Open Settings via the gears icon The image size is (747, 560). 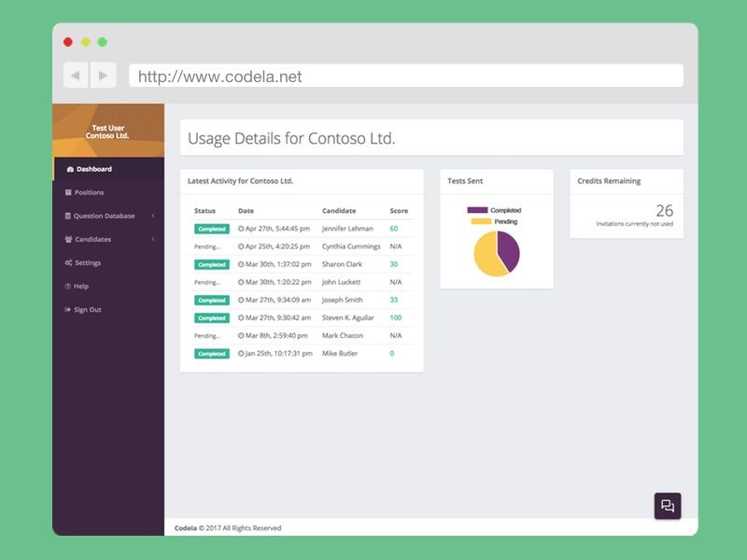[67, 262]
